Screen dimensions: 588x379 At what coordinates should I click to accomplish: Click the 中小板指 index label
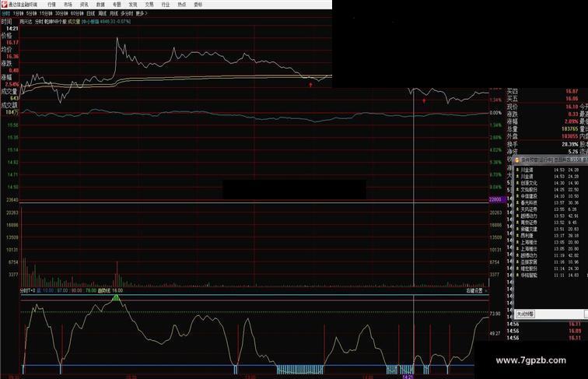90,22
